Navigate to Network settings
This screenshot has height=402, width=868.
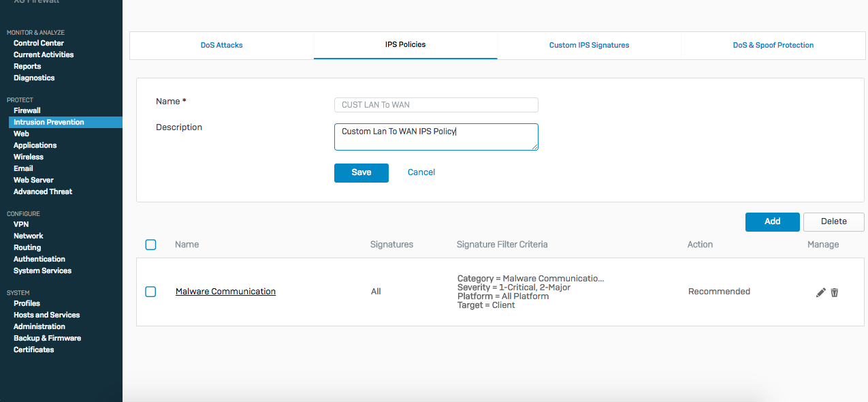(29, 236)
